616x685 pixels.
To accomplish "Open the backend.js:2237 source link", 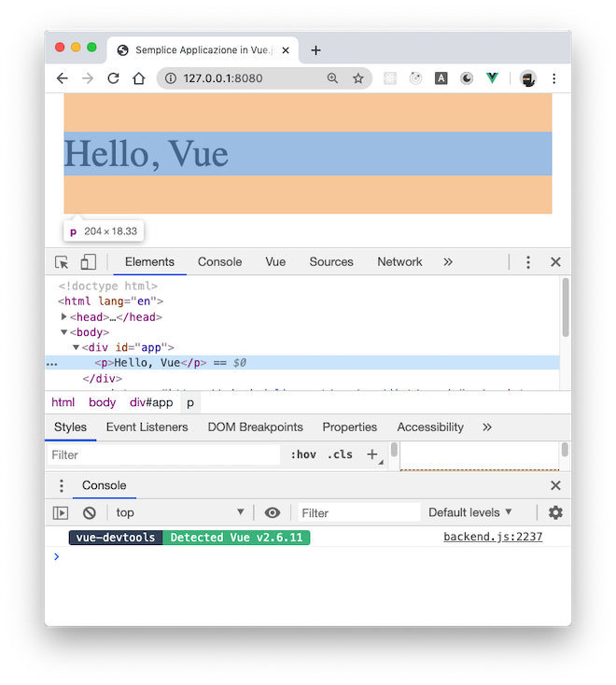I will coord(492,538).
